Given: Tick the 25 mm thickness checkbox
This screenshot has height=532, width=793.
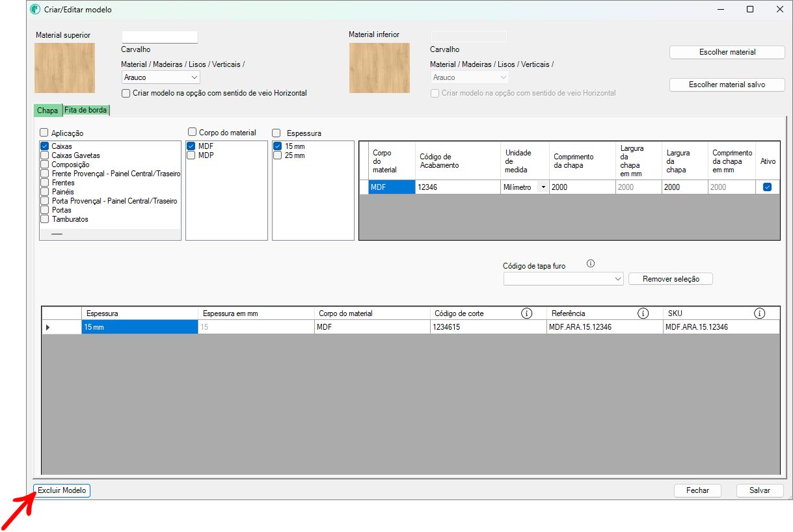Looking at the screenshot, I should point(278,155).
